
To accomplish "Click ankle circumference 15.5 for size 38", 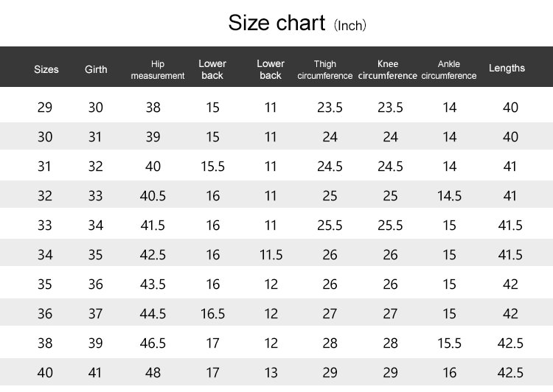I will tap(449, 343).
